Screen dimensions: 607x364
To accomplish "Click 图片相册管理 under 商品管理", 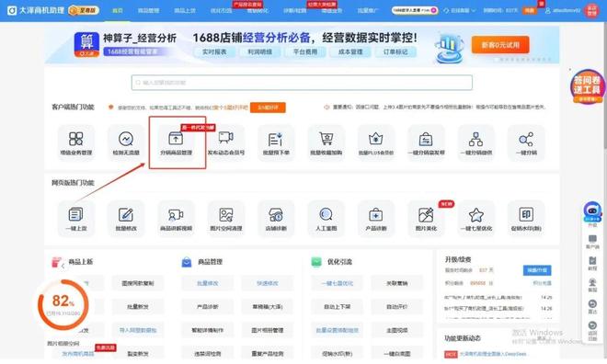I will [268, 330].
